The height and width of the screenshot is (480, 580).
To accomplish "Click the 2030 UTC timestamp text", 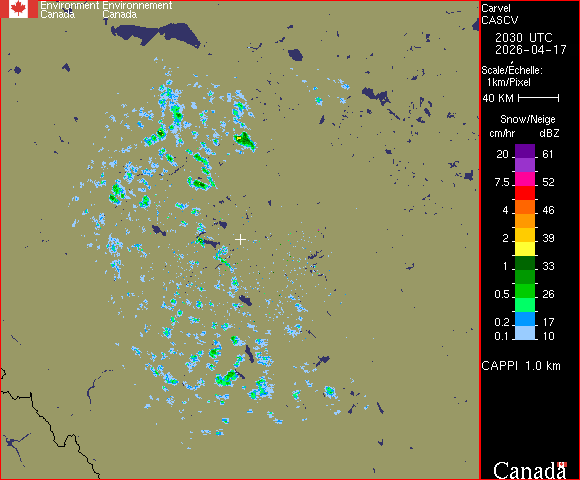I will pos(523,38).
